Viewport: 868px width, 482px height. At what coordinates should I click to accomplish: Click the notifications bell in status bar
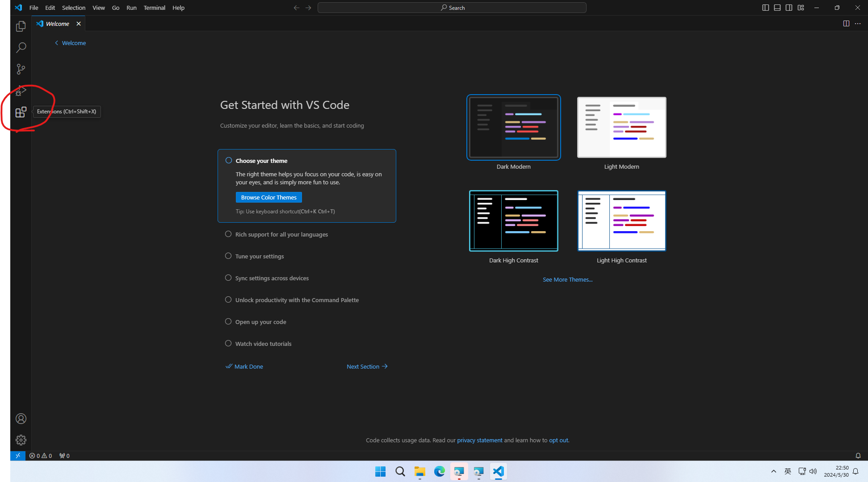(x=858, y=456)
